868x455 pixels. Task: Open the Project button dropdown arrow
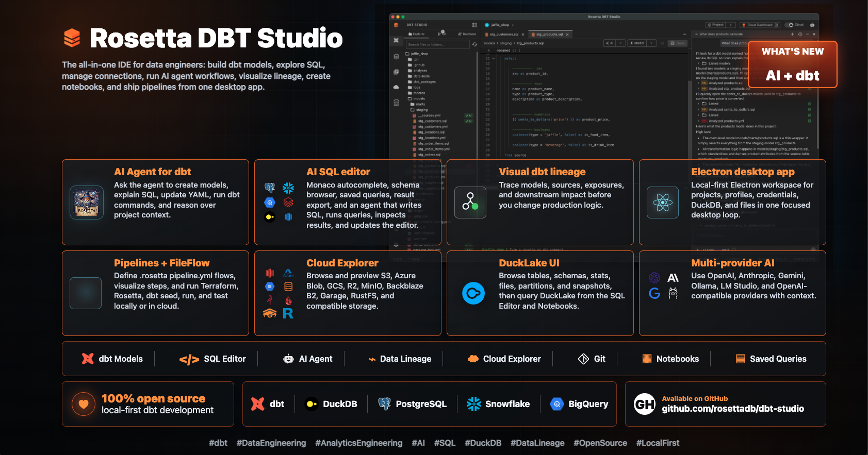coord(731,25)
